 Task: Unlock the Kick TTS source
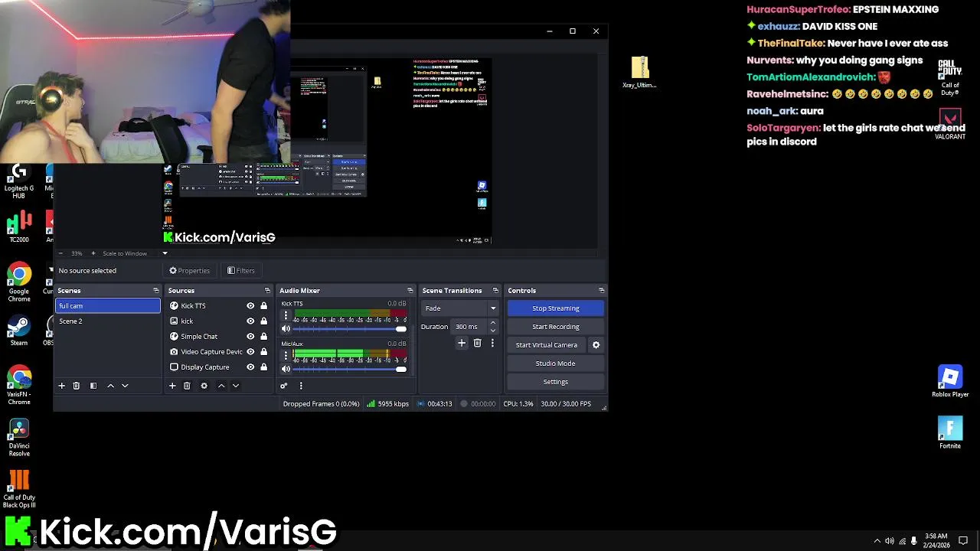(263, 306)
